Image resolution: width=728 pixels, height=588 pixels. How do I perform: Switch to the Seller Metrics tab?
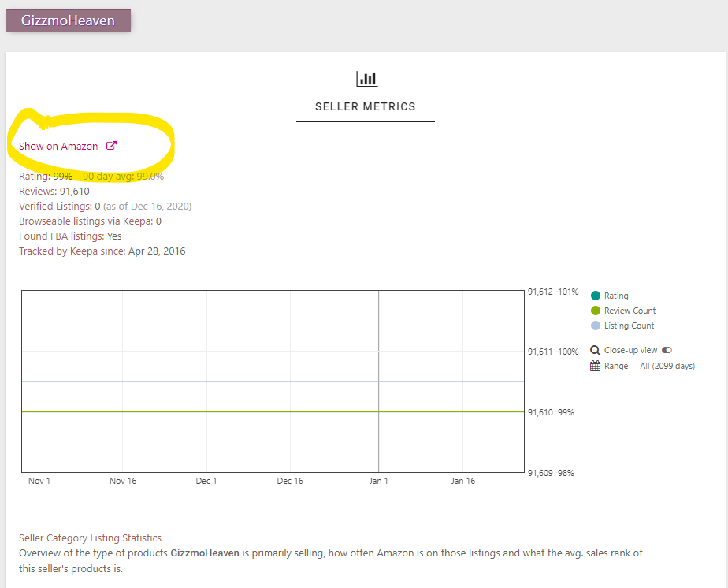point(365,106)
